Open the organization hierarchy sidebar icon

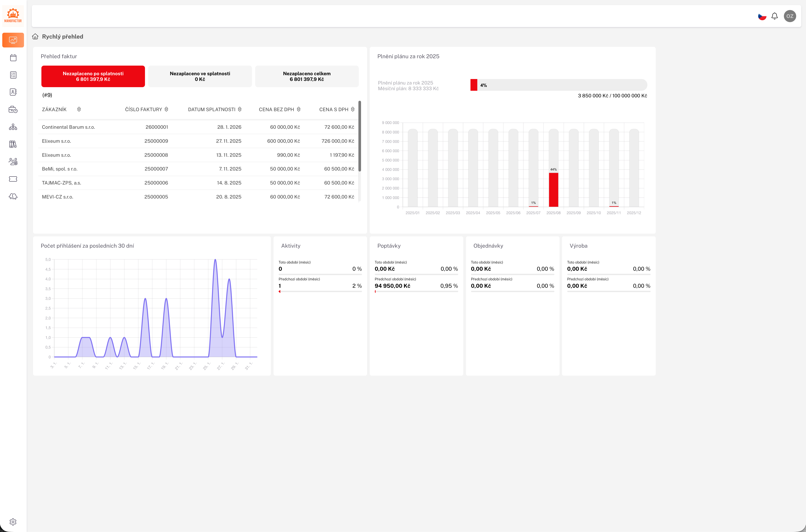pos(13,127)
